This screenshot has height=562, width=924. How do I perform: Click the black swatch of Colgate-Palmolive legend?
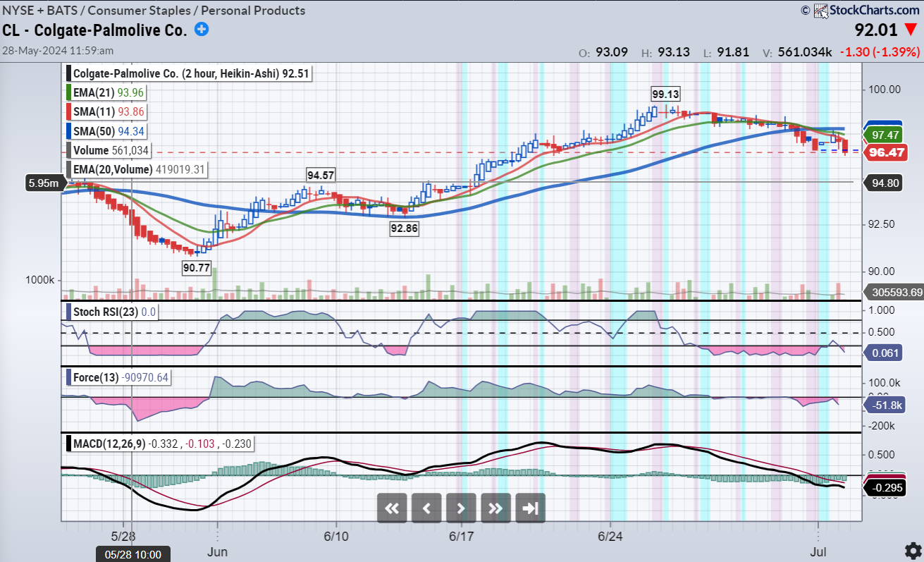(x=69, y=73)
